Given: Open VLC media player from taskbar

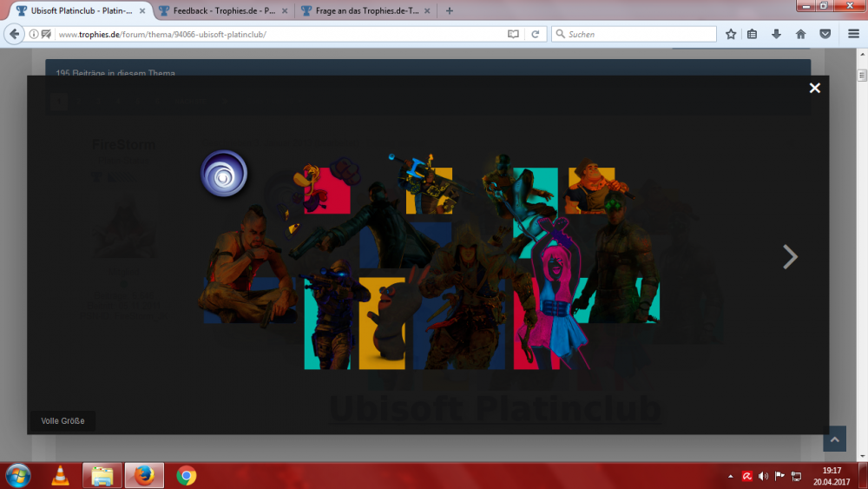Looking at the screenshot, I should tap(60, 476).
